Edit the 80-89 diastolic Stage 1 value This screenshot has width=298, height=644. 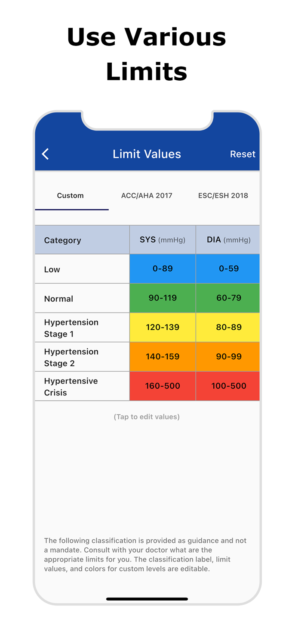tap(228, 327)
